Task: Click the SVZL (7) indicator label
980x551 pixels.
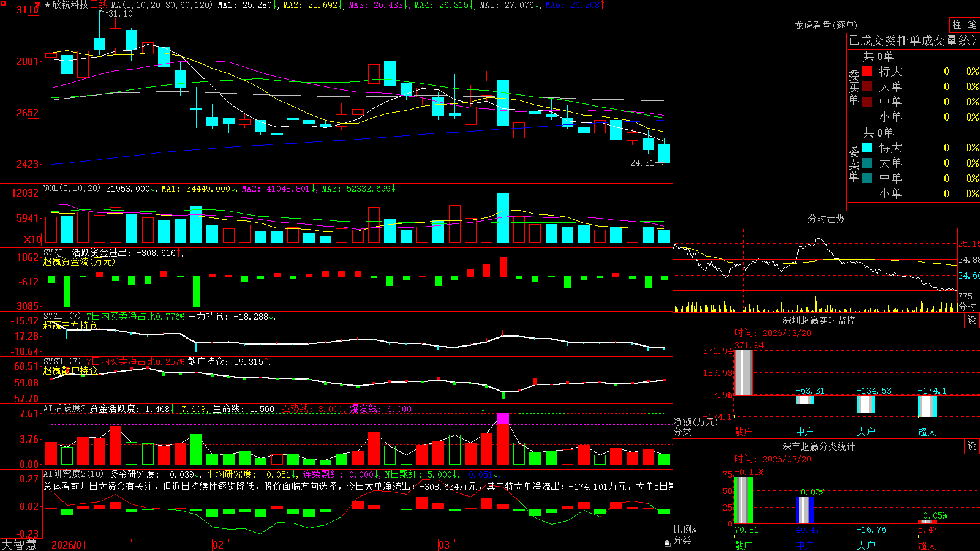Action: tap(62, 317)
